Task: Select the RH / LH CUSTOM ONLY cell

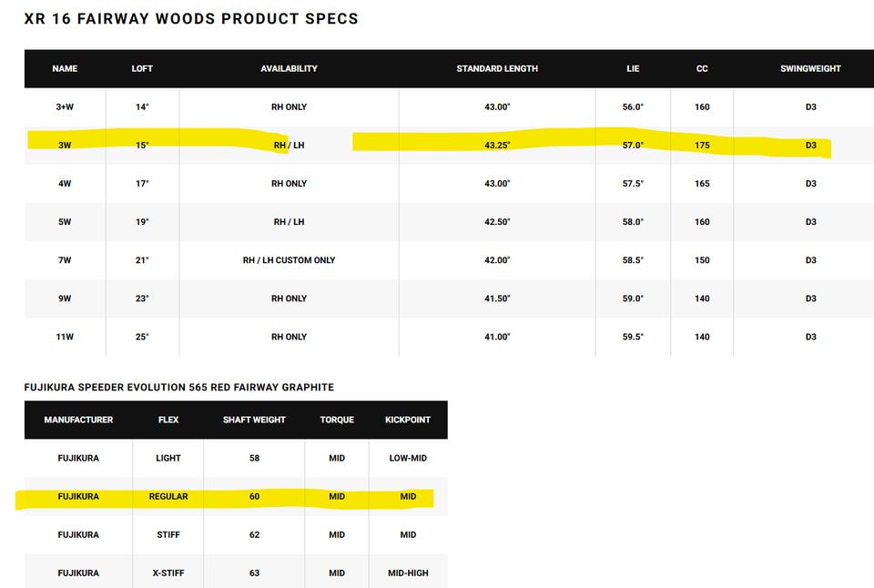Action: tap(289, 260)
